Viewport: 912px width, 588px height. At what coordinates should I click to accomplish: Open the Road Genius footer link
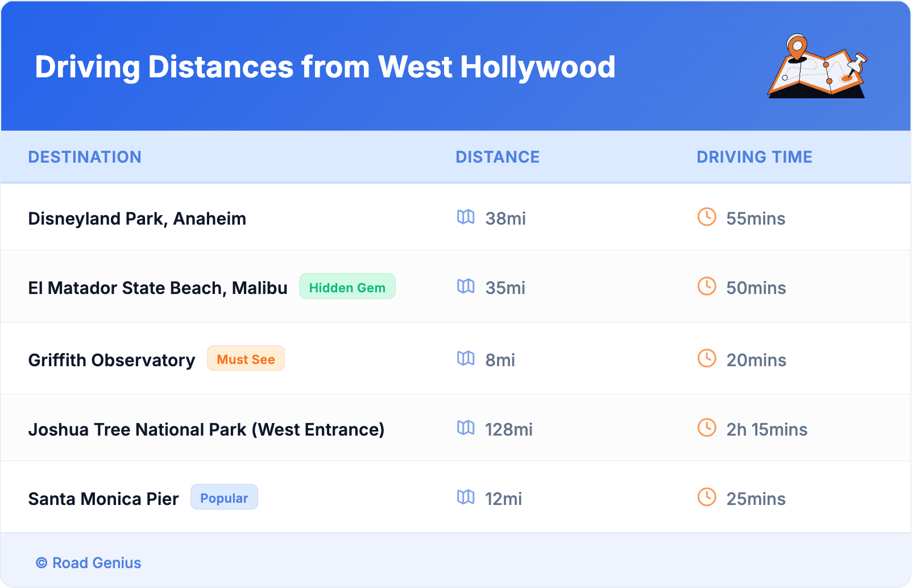[89, 563]
